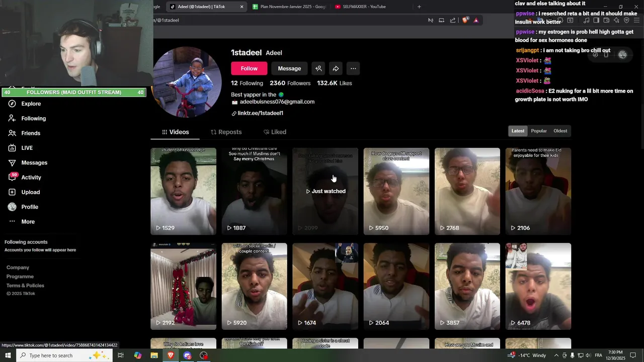The image size is (644, 362).
Task: Close the Adeel TikTok browser tab
Action: pyautogui.click(x=242, y=7)
